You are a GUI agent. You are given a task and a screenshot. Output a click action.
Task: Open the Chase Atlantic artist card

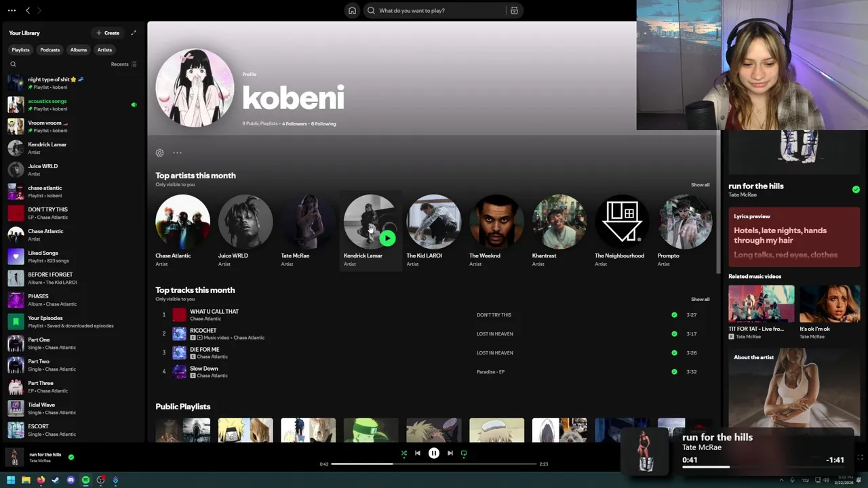point(182,230)
